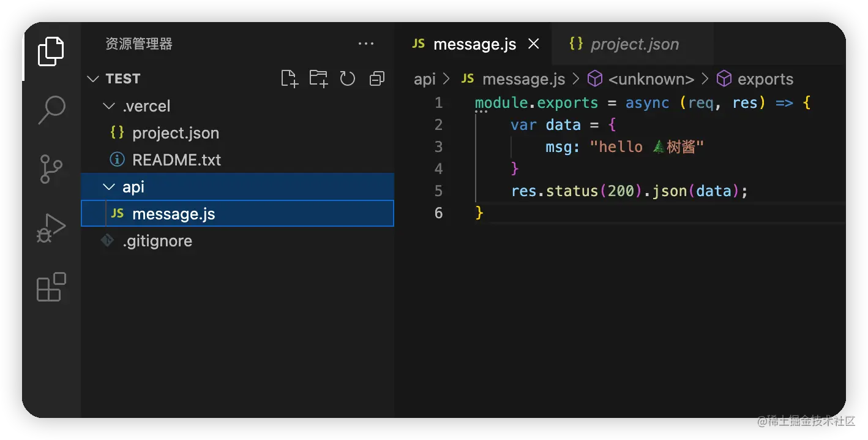
Task: Close the message.js tab
Action: click(x=534, y=44)
